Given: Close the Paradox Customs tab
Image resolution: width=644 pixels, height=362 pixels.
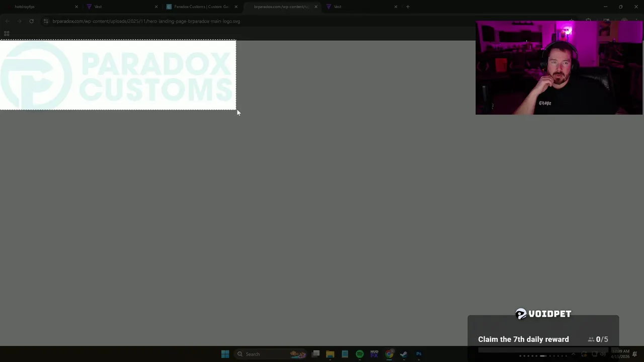Looking at the screenshot, I should [x=236, y=7].
